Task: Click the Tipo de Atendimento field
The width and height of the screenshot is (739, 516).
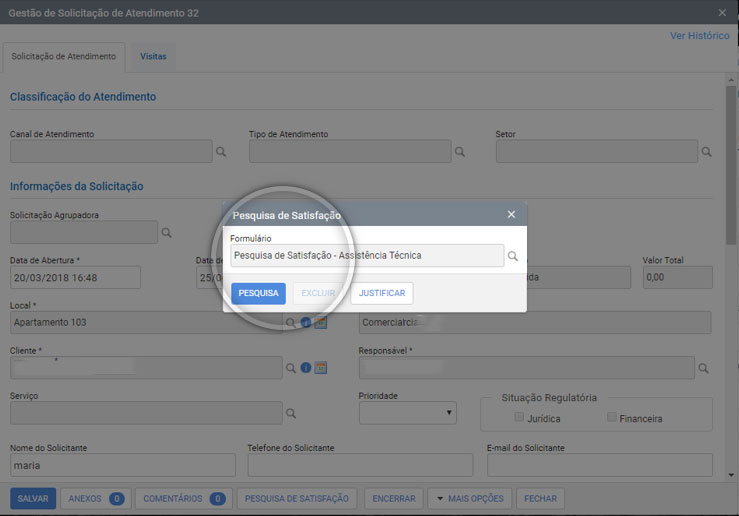Action: point(350,151)
